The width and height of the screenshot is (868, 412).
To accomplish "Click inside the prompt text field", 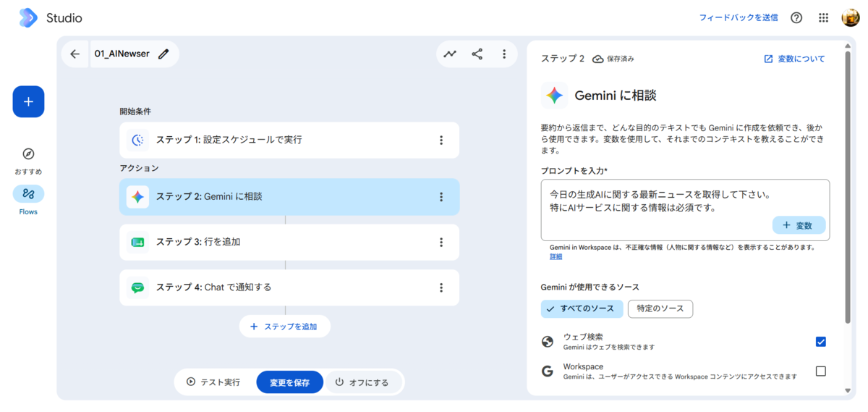I will (x=685, y=210).
